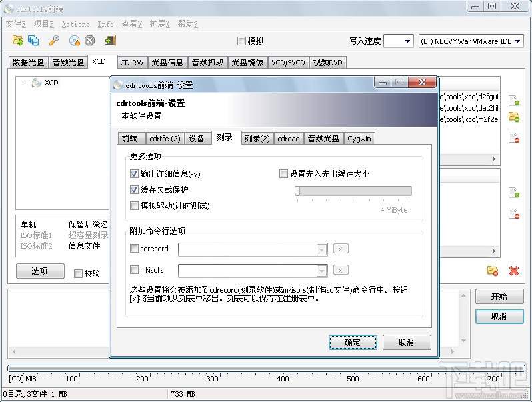The width and height of the screenshot is (532, 402).
Task: Open Actions menu
Action: tap(75, 24)
